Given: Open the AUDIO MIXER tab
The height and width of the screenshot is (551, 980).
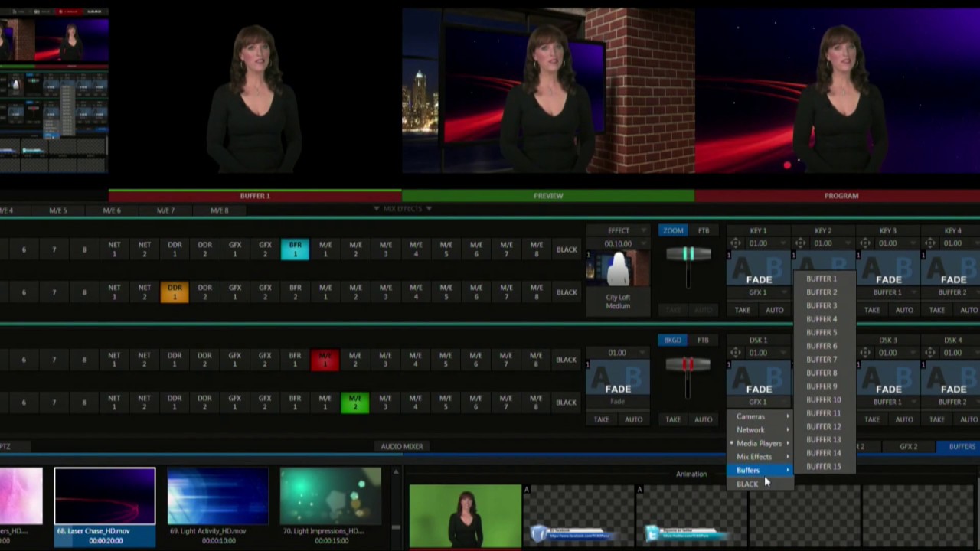Looking at the screenshot, I should 402,446.
